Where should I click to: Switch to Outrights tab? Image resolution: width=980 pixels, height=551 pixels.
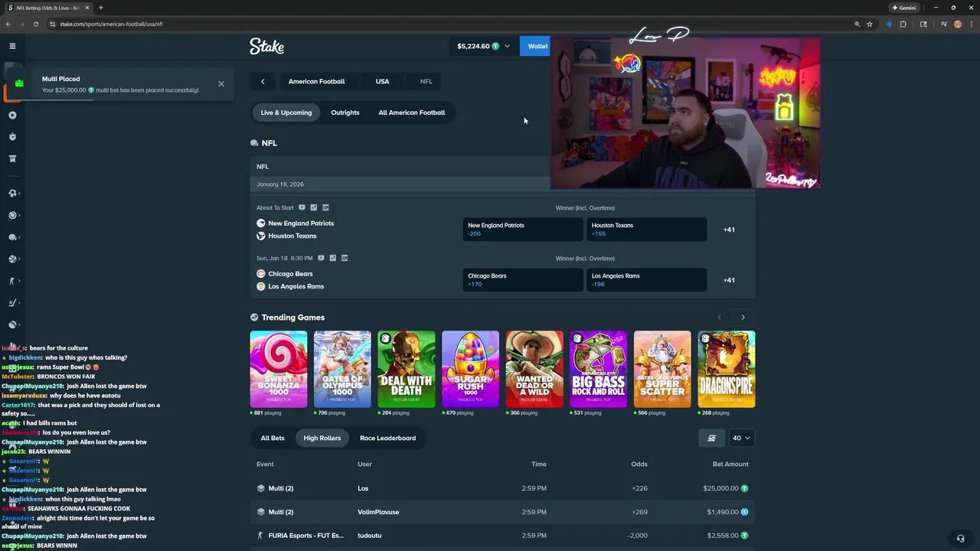pyautogui.click(x=345, y=112)
